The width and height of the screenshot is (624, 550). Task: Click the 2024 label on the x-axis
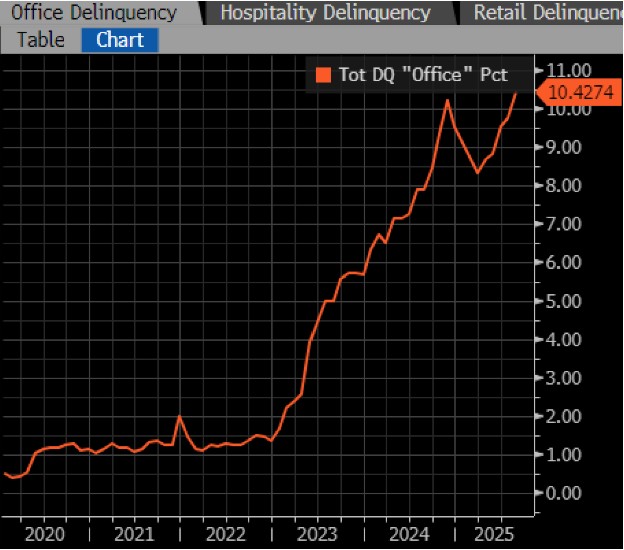coord(406,534)
